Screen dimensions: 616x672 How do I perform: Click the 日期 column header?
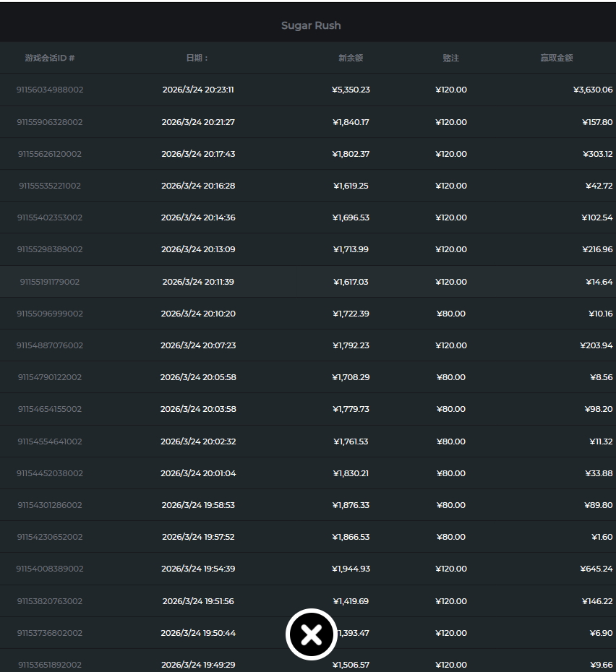pos(197,58)
